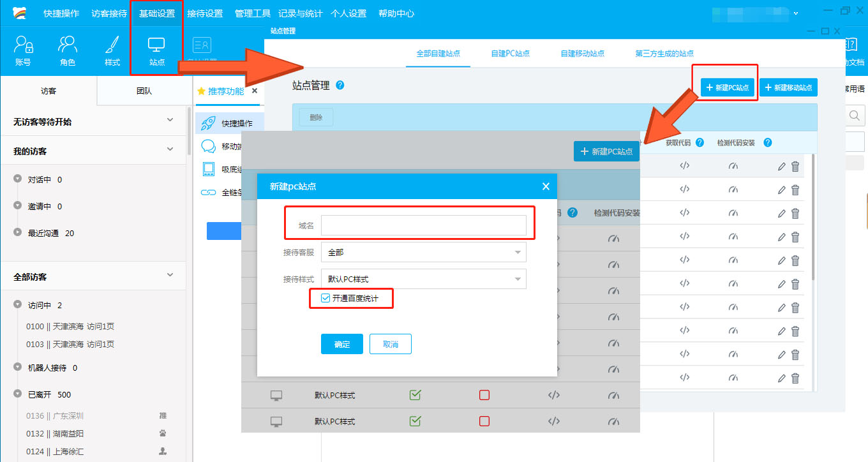Image resolution: width=868 pixels, height=462 pixels.
Task: Click the 推 icon beside 广东深圳
Action: (163, 415)
